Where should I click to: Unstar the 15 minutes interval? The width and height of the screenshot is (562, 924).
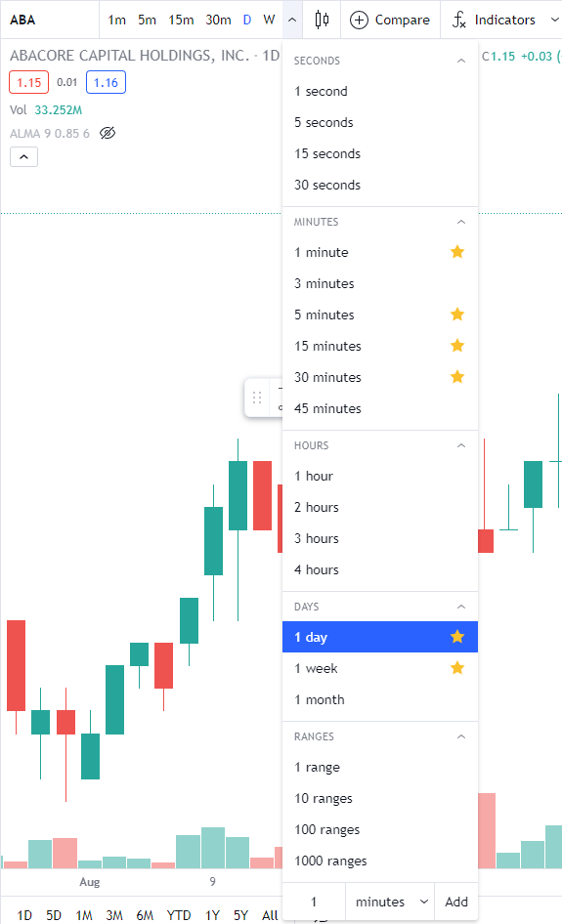(x=457, y=346)
